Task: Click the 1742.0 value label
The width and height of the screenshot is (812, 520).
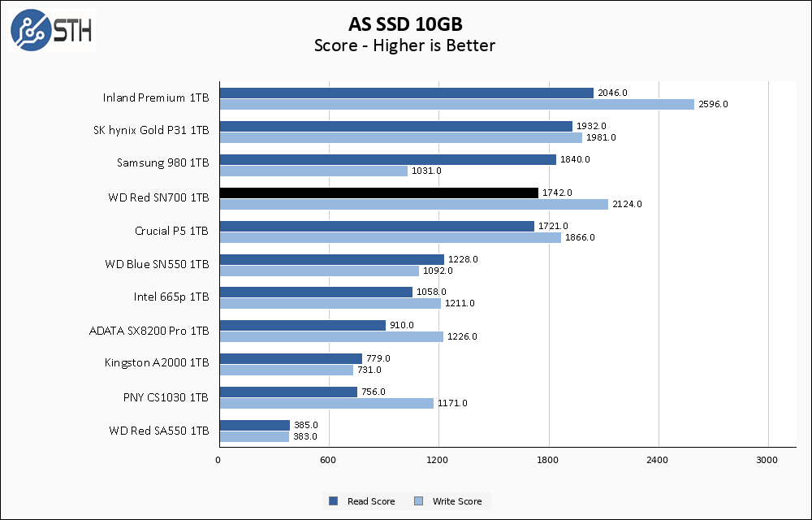Action: (557, 193)
